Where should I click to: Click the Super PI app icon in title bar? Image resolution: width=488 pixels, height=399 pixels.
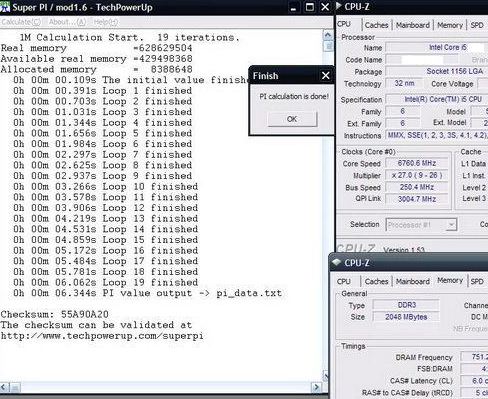5,7
